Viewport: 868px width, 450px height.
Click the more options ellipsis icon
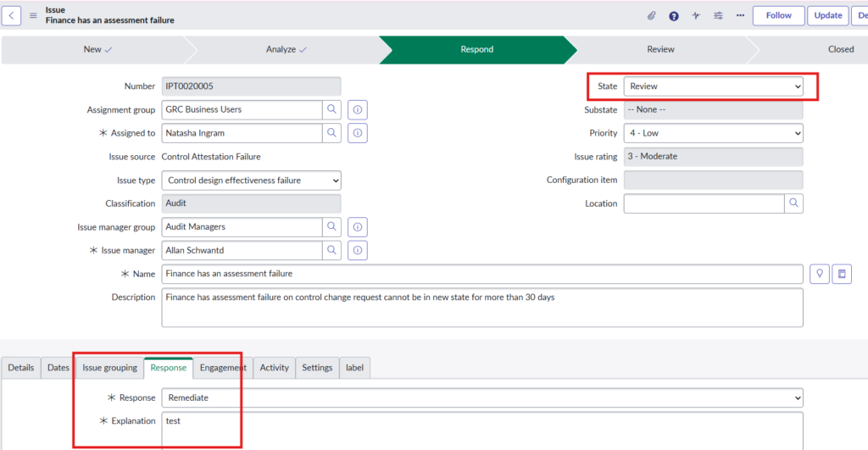pos(740,15)
